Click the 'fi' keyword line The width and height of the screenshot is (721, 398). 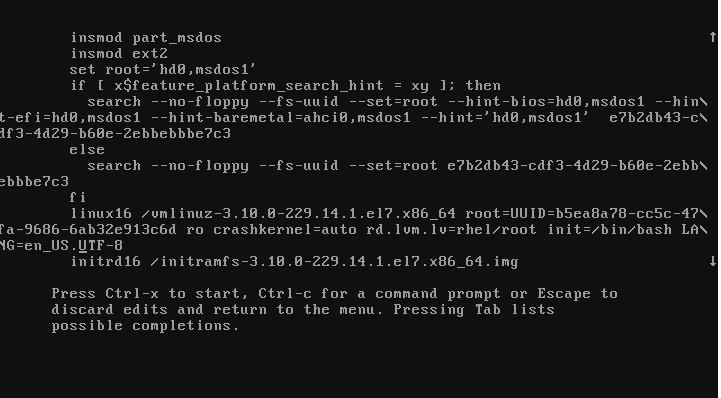(x=78, y=198)
